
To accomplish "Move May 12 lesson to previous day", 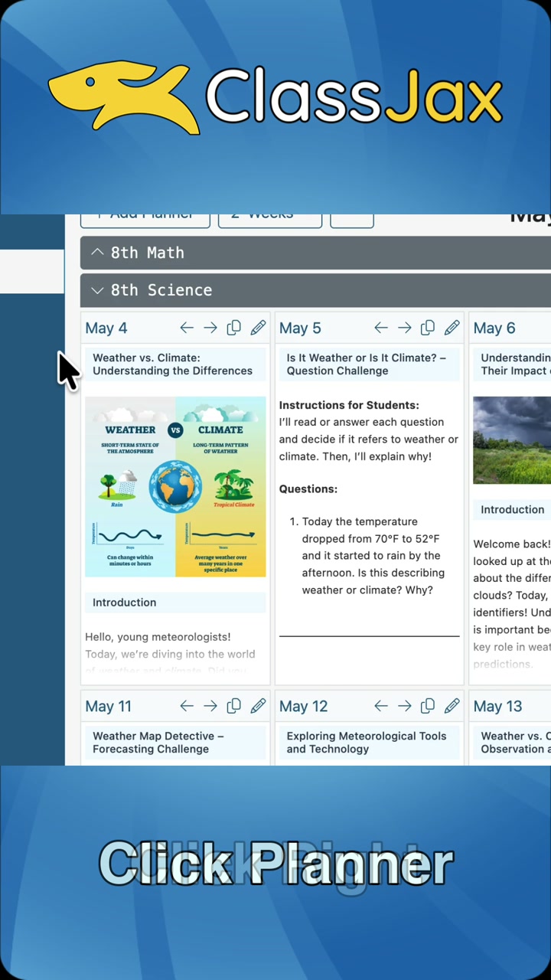I will tap(381, 706).
